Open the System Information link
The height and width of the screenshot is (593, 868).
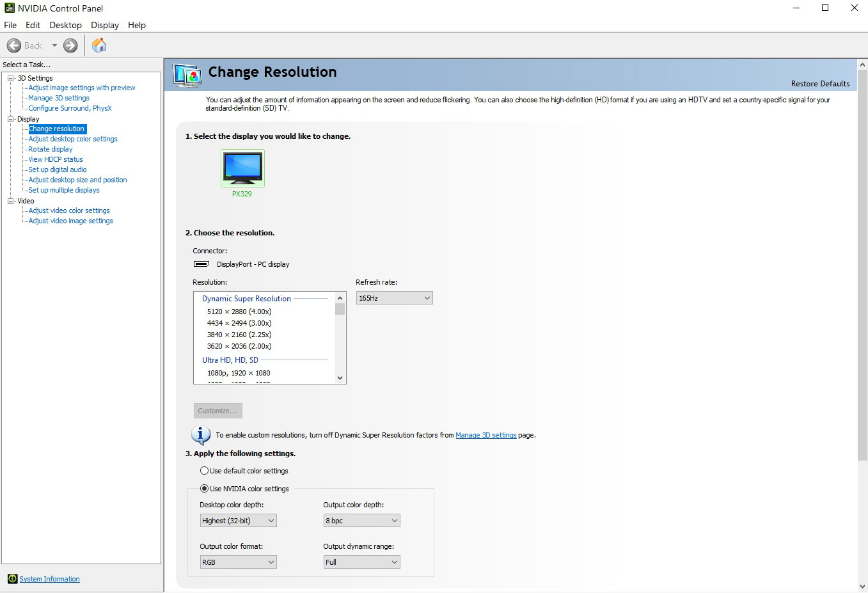[49, 579]
